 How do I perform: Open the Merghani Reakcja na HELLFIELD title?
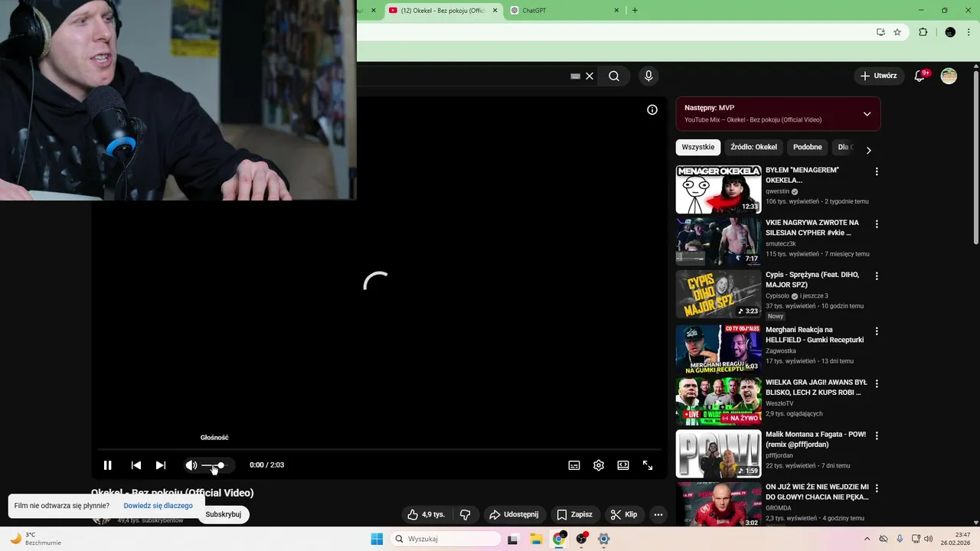[815, 335]
